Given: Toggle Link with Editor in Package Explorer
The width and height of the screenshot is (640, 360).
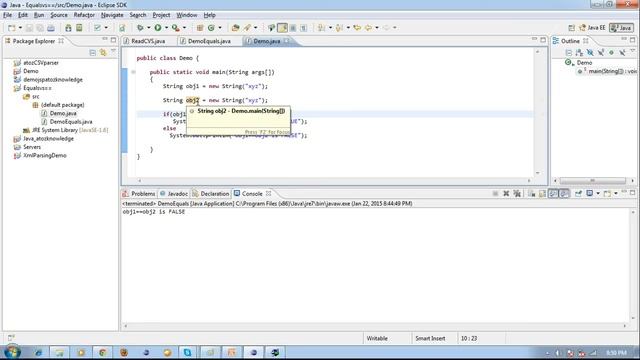Looking at the screenshot, I should 103,53.
